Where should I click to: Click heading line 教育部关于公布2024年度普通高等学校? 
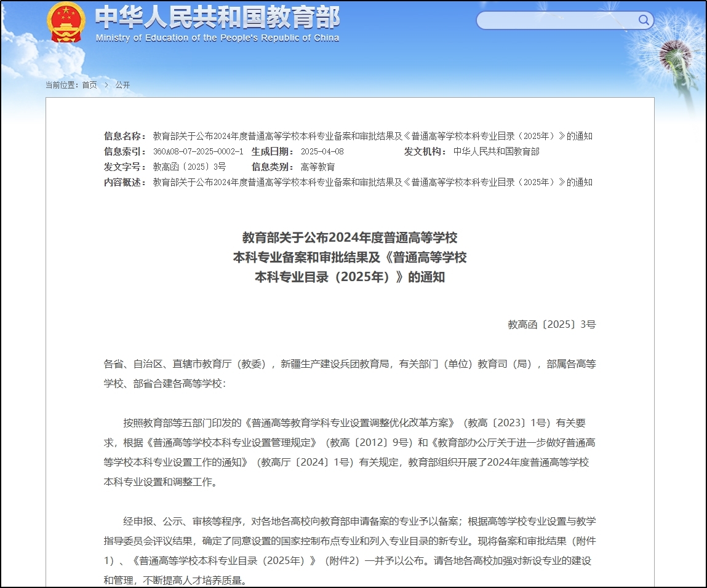click(350, 237)
